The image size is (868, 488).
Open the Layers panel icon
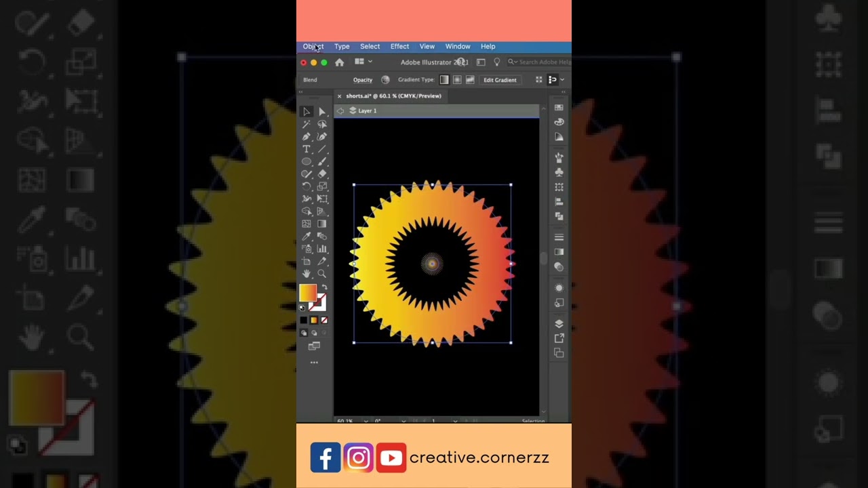(x=559, y=323)
